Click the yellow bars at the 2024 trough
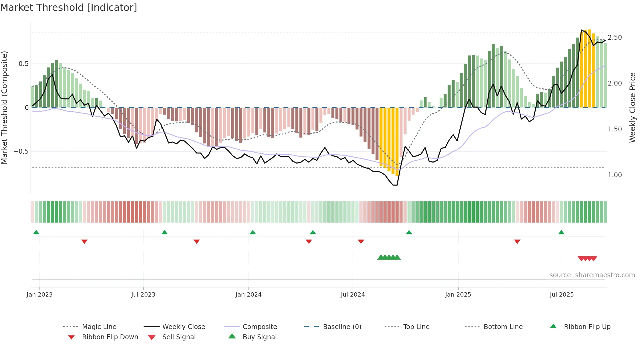This screenshot has height=362, width=644. click(389, 142)
